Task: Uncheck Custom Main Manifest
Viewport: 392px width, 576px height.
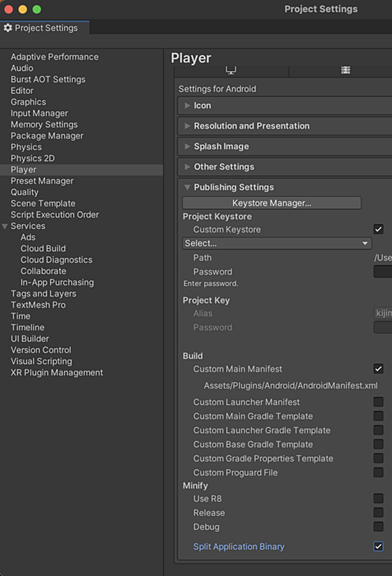Action: pyautogui.click(x=379, y=369)
